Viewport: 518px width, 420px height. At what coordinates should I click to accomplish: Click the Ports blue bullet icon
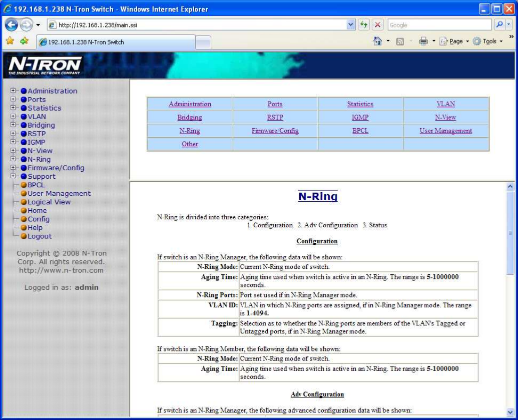(24, 100)
